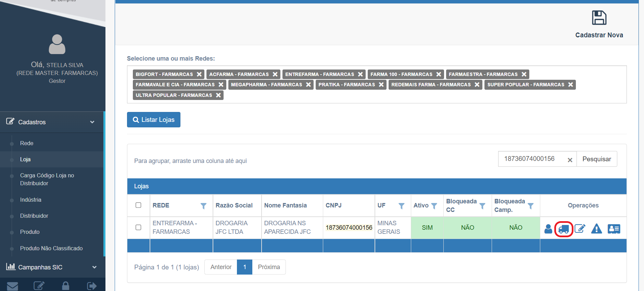Viewport: 644px width, 291px height.
Task: Open the REDE column filter
Action: pos(203,206)
